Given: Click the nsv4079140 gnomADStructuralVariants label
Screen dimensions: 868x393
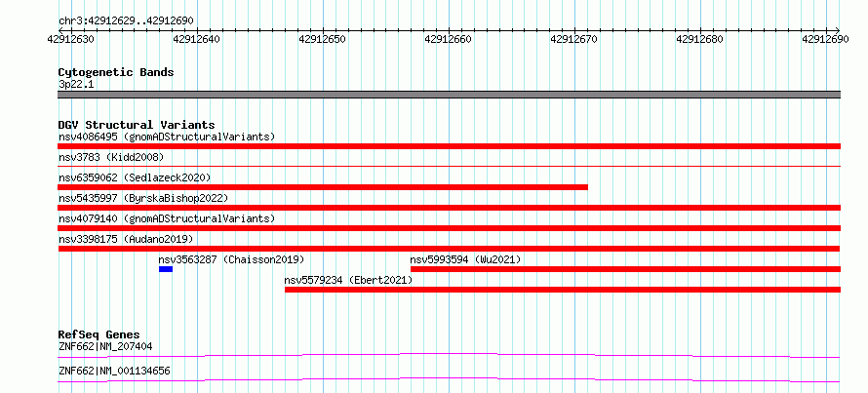Looking at the screenshot, I should (x=167, y=218).
